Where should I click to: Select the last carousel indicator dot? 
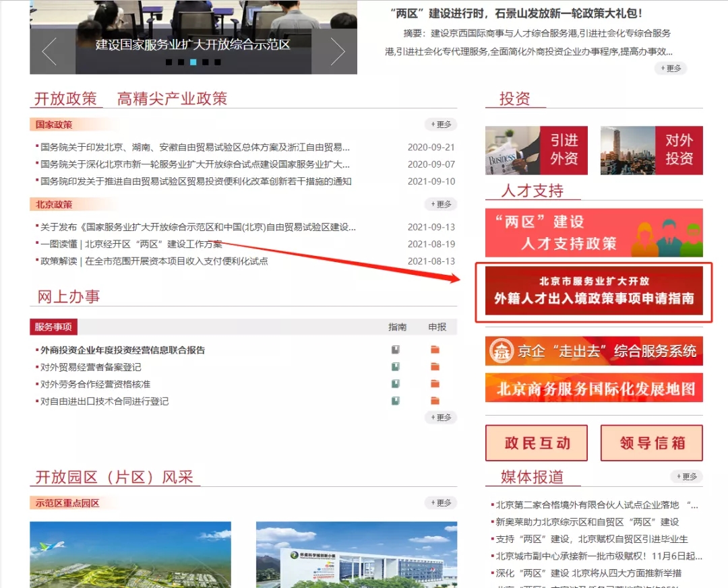(x=216, y=62)
